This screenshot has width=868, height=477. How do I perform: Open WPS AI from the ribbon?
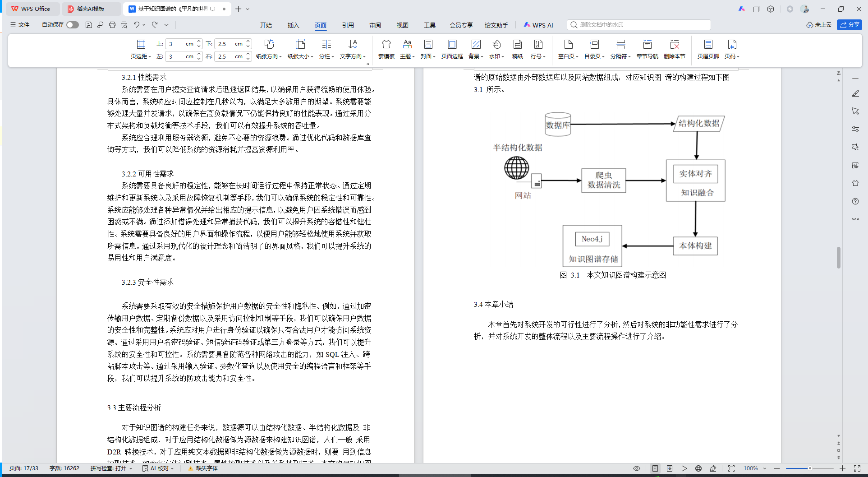click(538, 25)
